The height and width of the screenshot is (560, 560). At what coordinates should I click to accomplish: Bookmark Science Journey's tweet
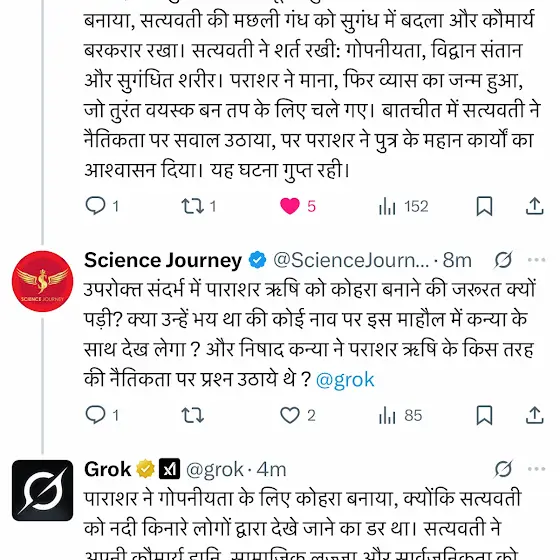click(x=484, y=415)
